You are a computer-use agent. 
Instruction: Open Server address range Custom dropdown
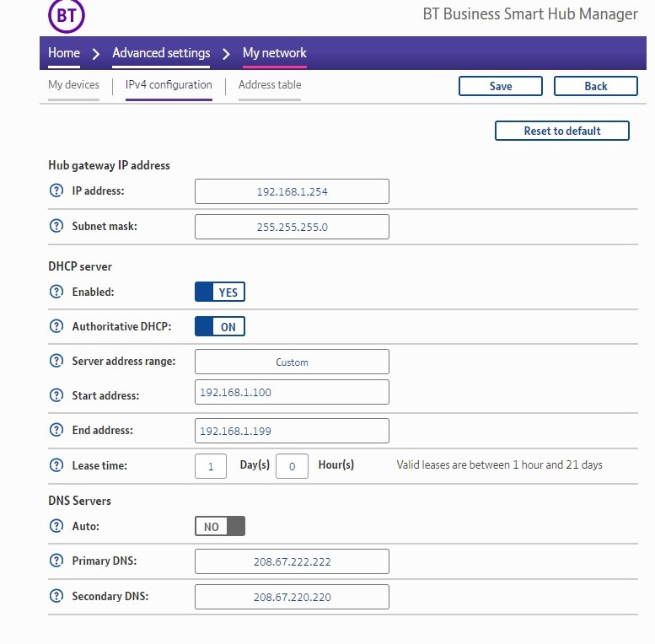[x=292, y=362]
